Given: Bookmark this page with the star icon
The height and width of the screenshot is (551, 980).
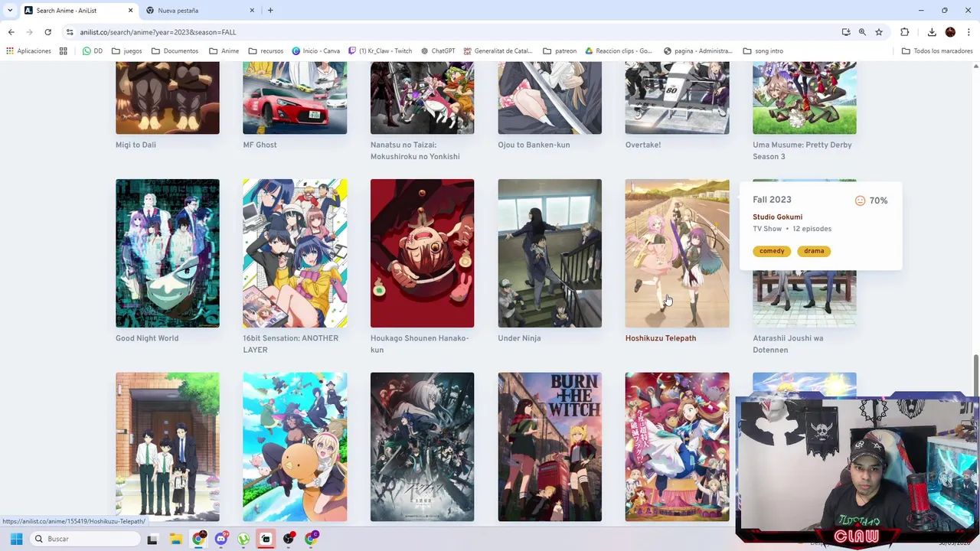Looking at the screenshot, I should (879, 32).
